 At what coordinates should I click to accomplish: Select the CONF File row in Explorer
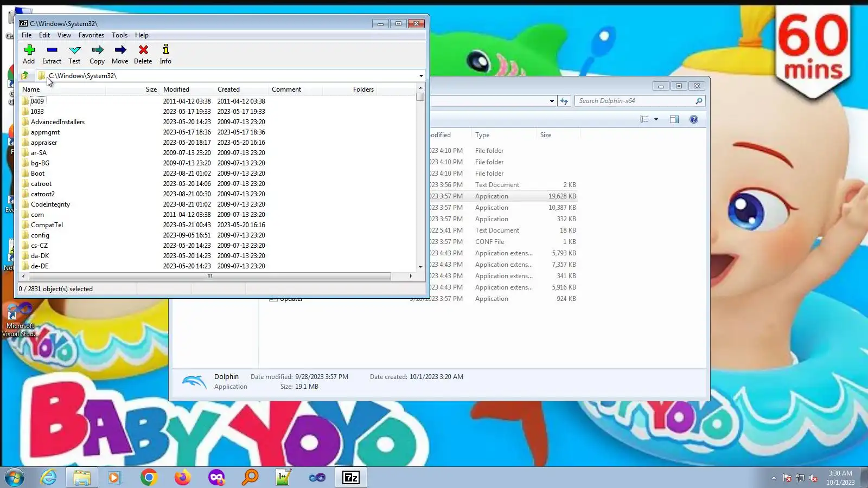point(503,242)
